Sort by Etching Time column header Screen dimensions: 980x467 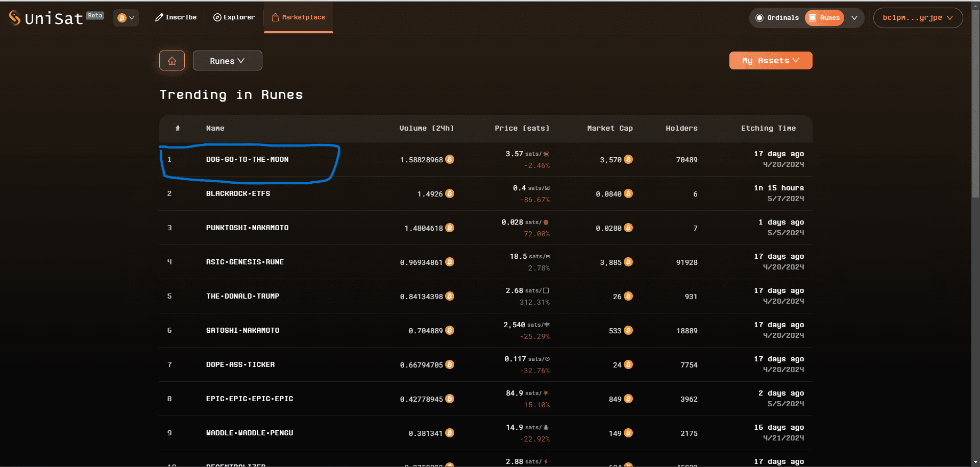click(768, 128)
